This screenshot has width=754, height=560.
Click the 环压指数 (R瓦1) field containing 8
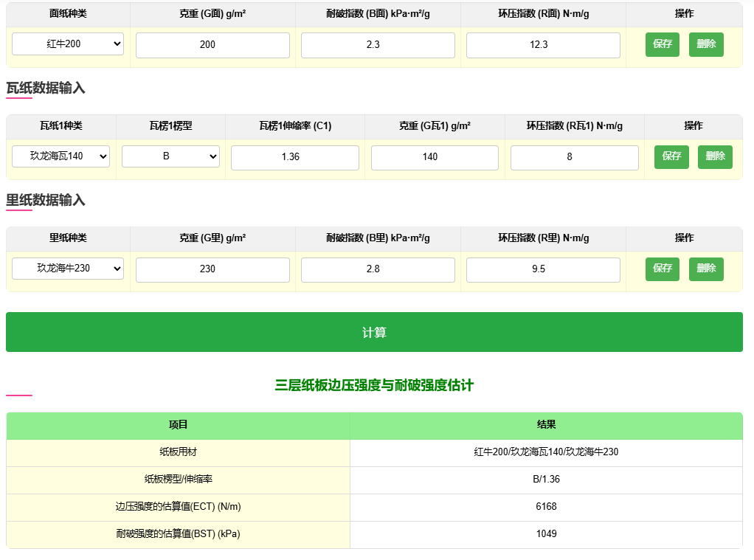[574, 157]
